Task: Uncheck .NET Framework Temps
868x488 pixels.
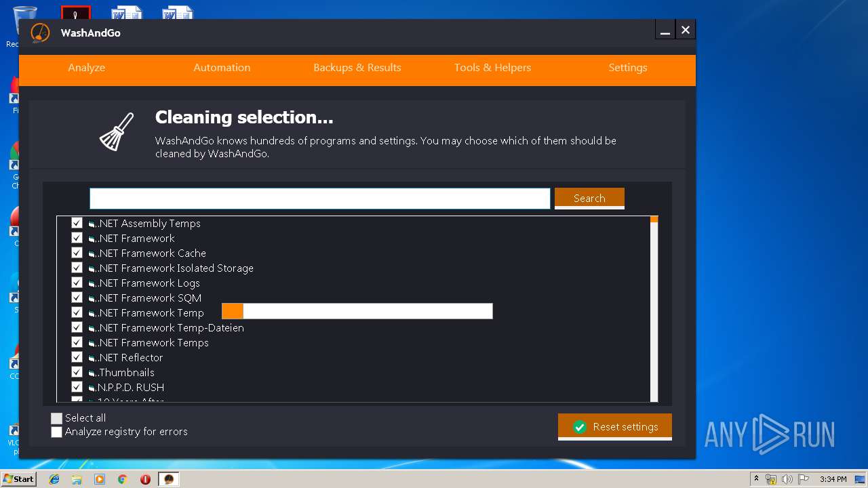Action: point(77,342)
